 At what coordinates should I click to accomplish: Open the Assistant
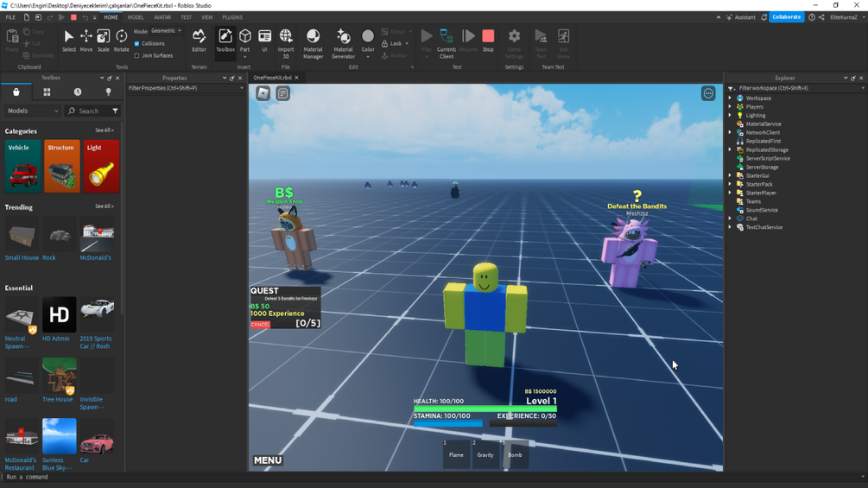(x=741, y=17)
